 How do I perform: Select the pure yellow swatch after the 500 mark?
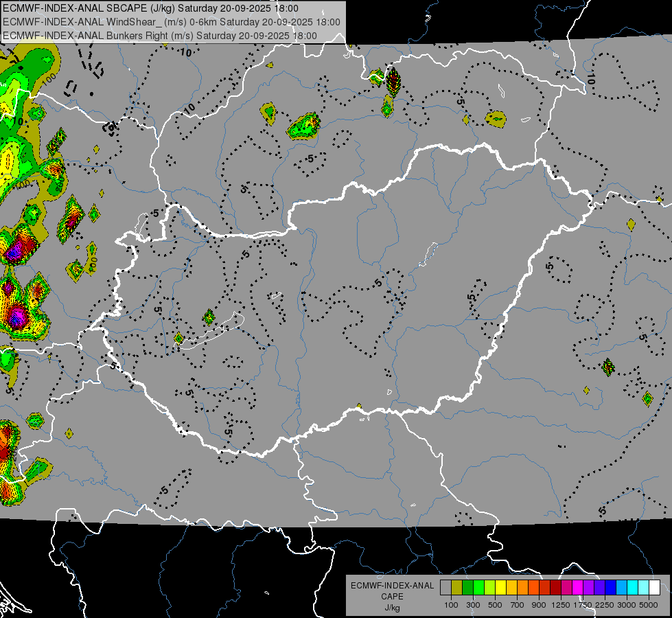[x=500, y=588]
